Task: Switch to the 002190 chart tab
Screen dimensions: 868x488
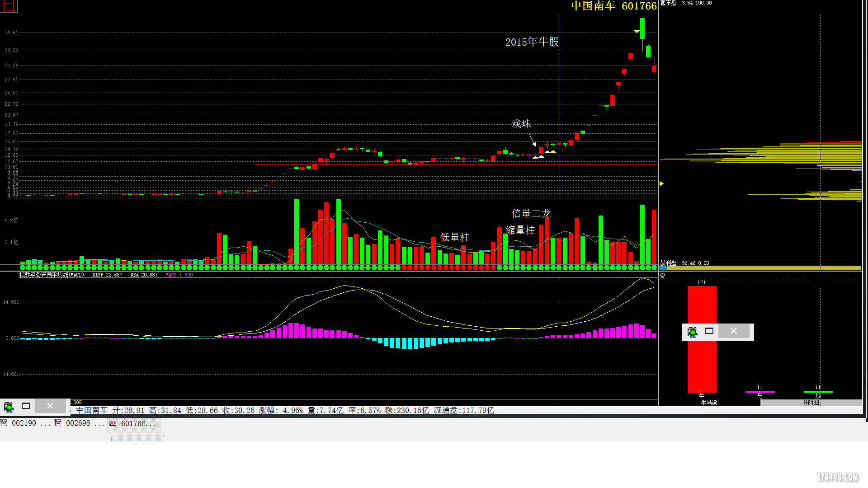Action: [27, 423]
